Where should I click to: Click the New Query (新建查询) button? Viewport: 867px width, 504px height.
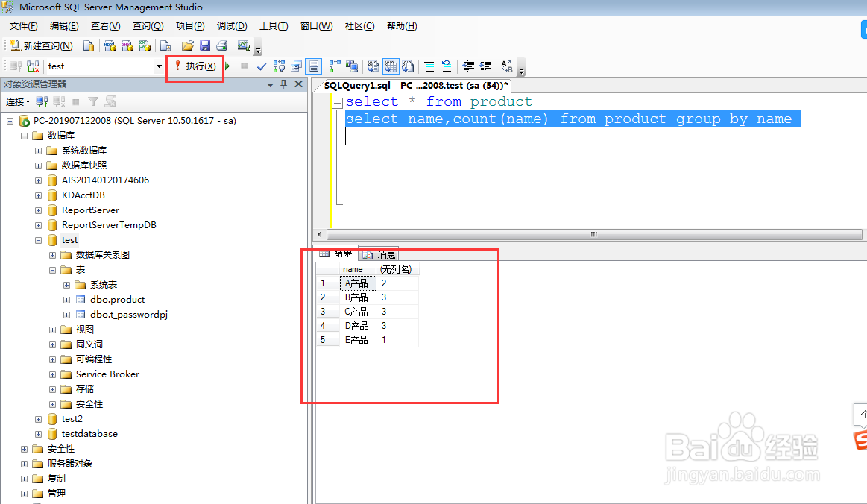coord(42,46)
